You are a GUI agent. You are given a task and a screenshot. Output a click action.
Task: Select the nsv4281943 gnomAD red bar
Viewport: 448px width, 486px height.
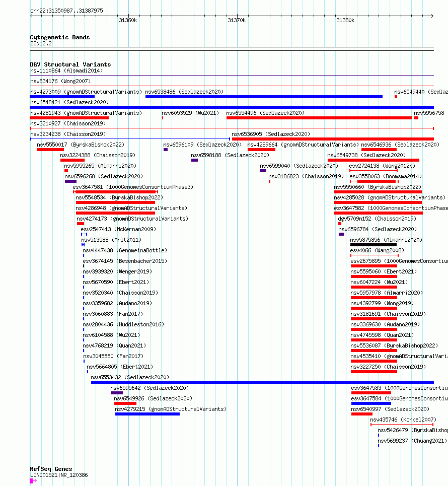coord(69,118)
